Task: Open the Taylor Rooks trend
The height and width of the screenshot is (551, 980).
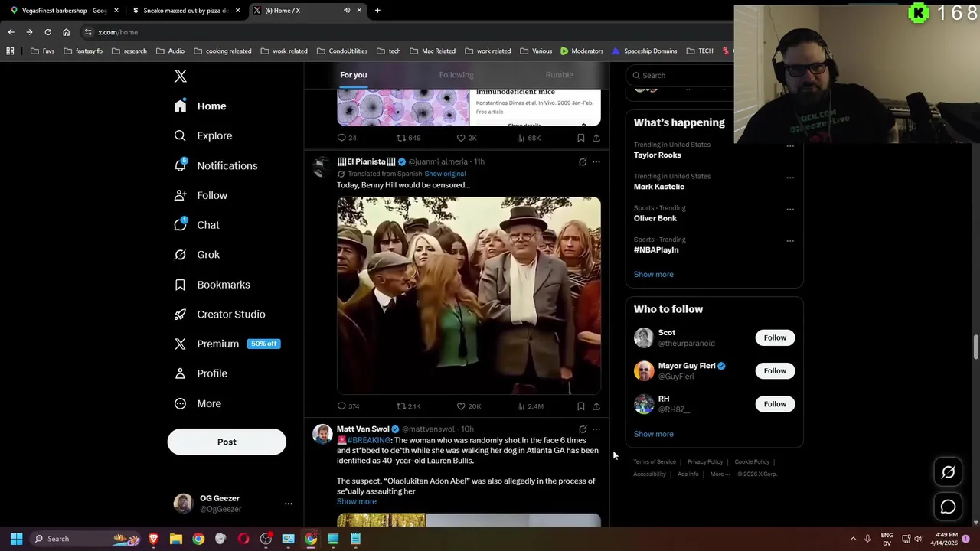Action: tap(657, 155)
